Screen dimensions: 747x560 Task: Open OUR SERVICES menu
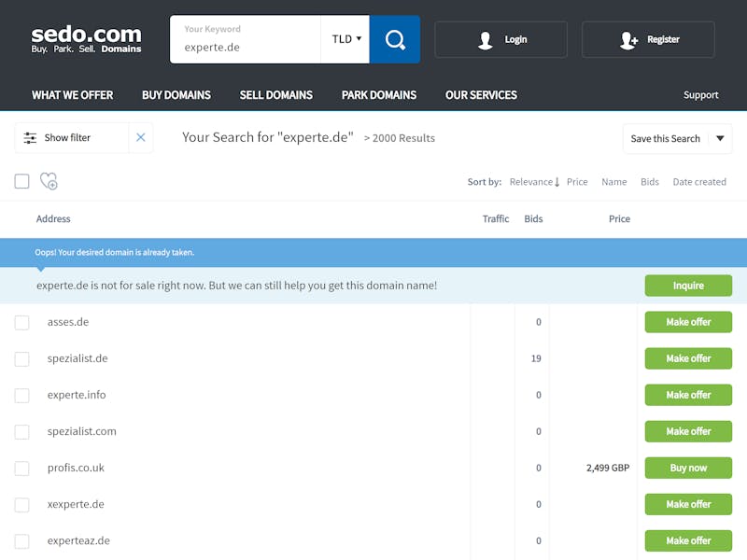(481, 95)
